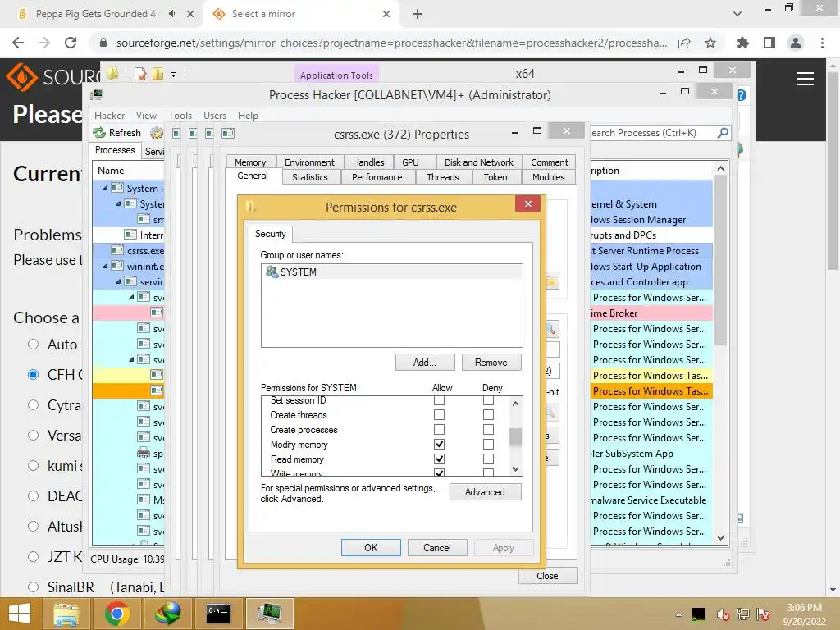The image size is (840, 630).
Task: Collapse the services tree node
Action: tap(118, 282)
